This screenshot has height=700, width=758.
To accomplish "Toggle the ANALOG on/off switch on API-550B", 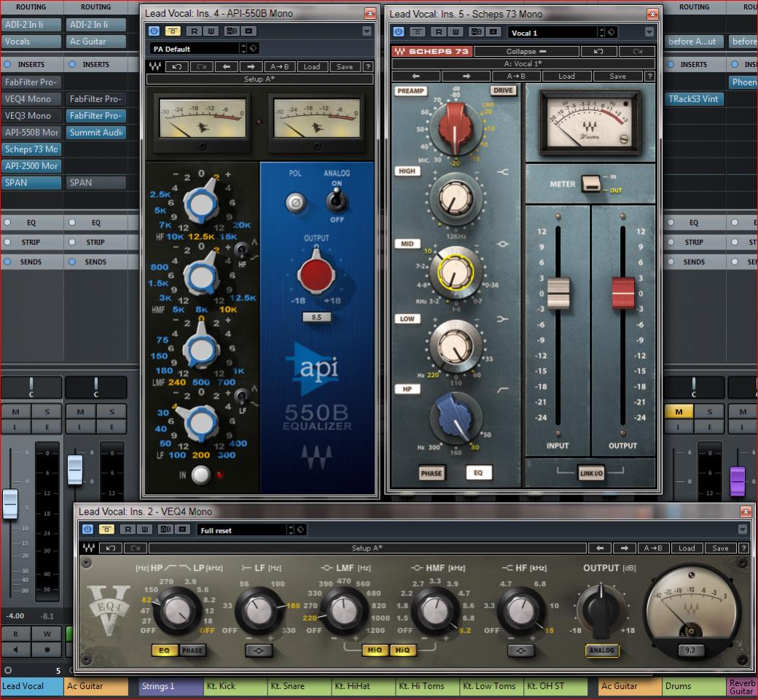I will [337, 201].
